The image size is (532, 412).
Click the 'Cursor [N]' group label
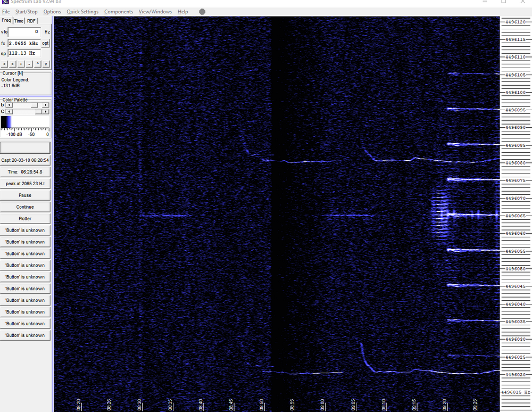(13, 73)
